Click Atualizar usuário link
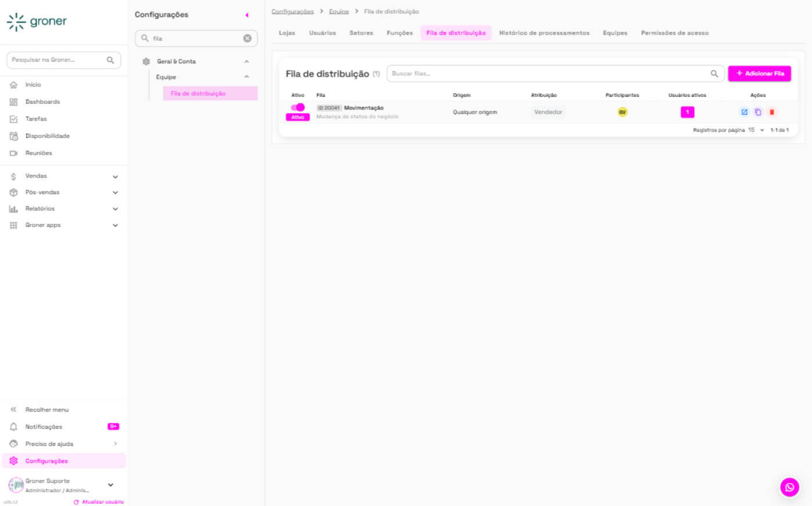 pyautogui.click(x=99, y=502)
